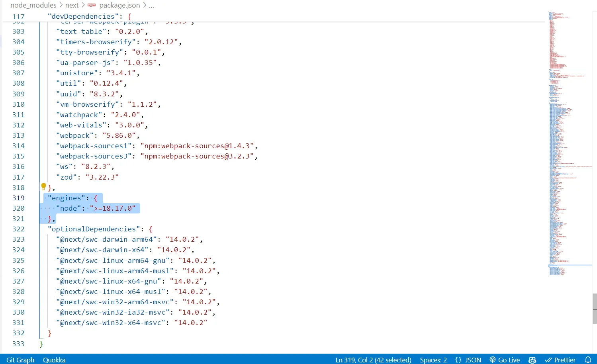This screenshot has height=364, width=597.
Task: Click the ">=18.17.0" node version value
Action: click(113, 208)
